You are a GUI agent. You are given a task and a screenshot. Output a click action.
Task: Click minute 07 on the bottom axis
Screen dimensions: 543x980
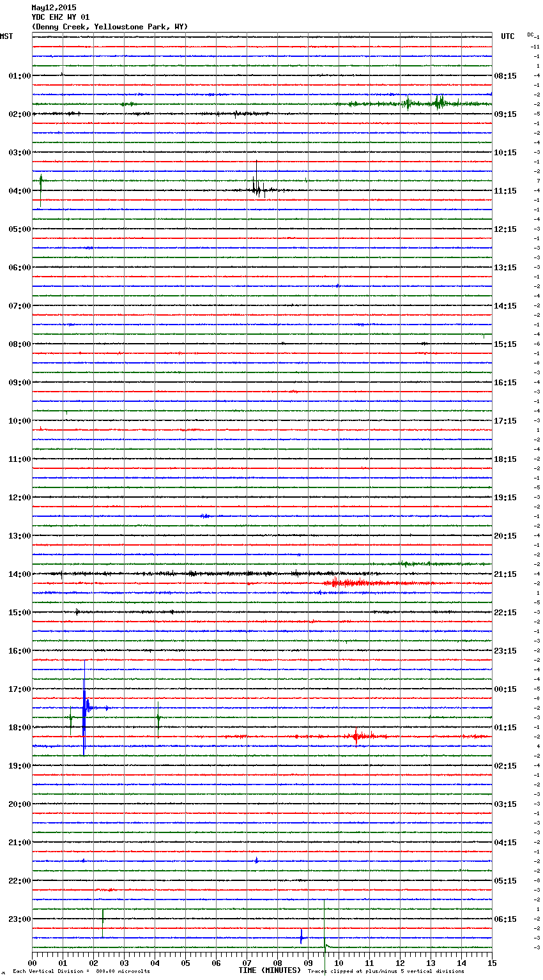pyautogui.click(x=247, y=963)
